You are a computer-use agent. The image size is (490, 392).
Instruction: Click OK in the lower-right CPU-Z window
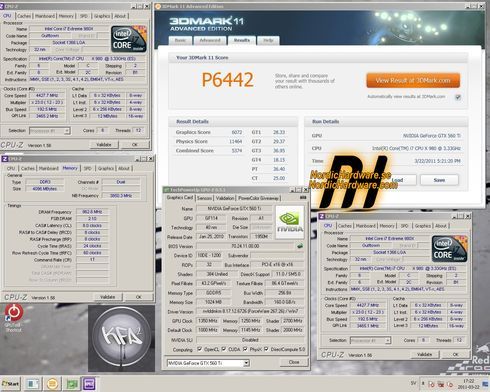tap(456, 354)
